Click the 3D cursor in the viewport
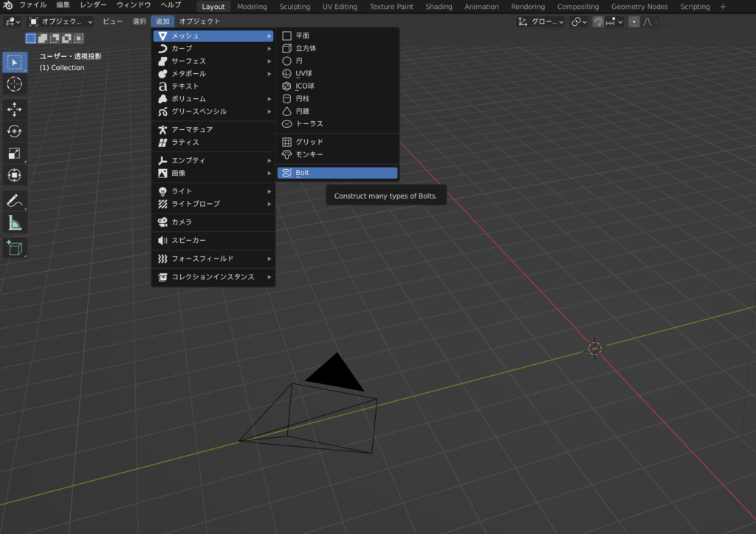Viewport: 756px width, 534px height. 595,349
